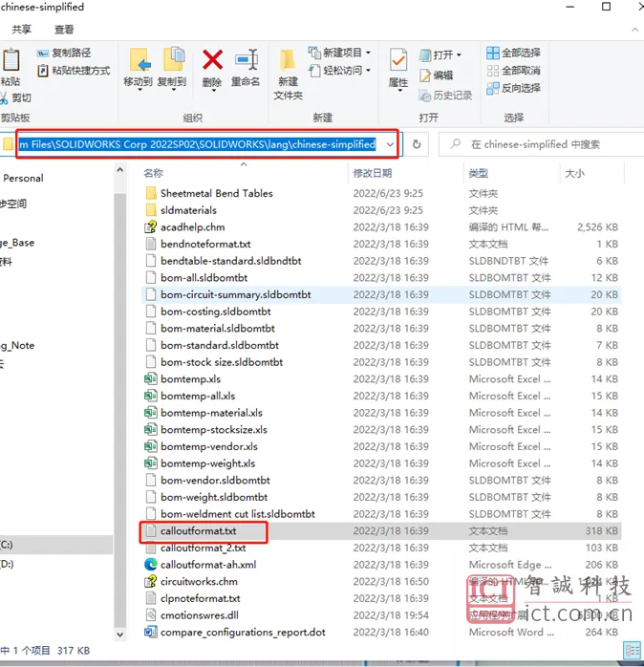
Task: Sort by Type (类型) column header
Action: tap(479, 173)
